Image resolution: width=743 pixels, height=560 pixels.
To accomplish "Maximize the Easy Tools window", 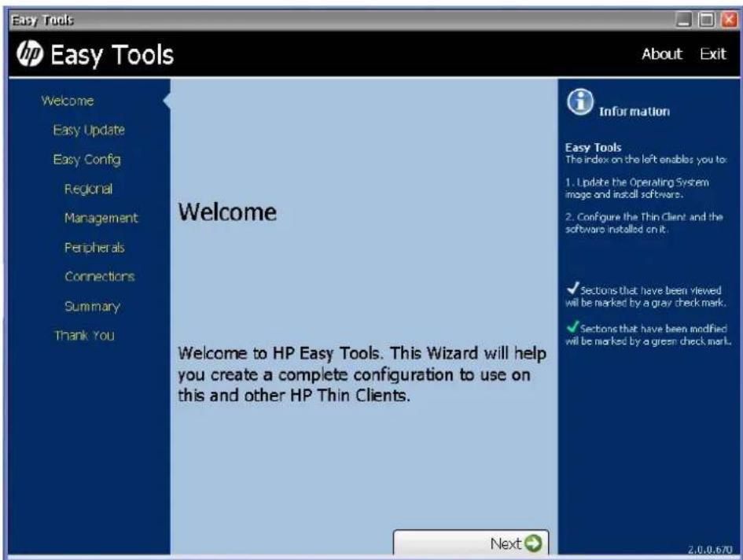I will [707, 20].
